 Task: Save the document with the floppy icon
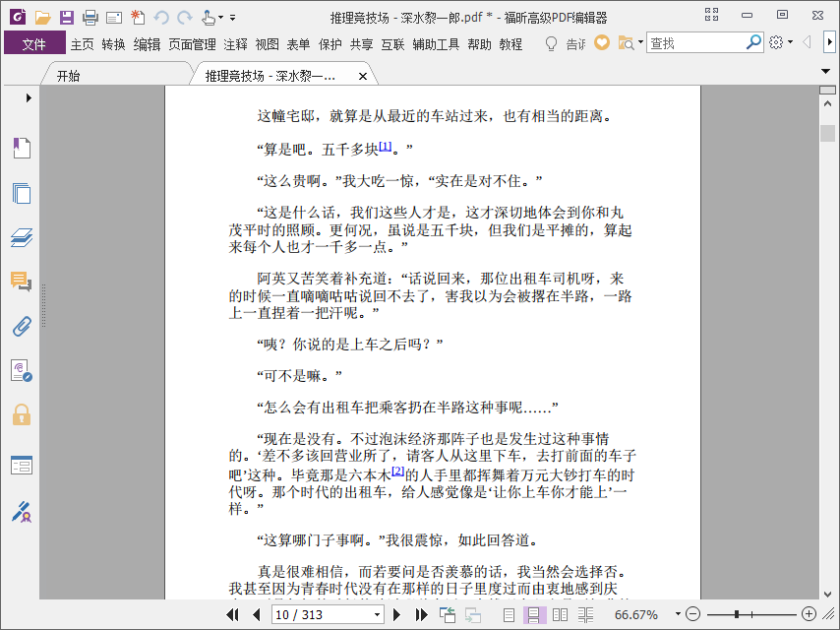67,18
